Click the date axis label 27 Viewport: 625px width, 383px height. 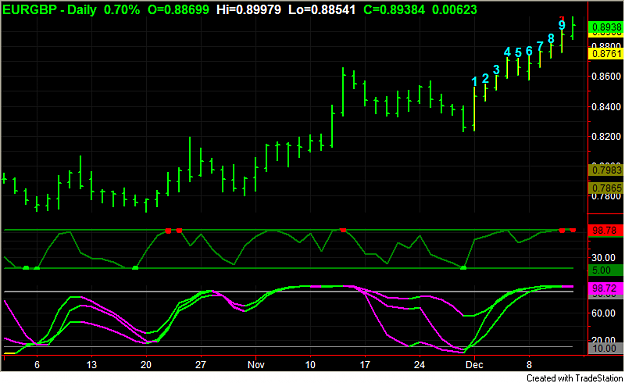pyautogui.click(x=200, y=365)
